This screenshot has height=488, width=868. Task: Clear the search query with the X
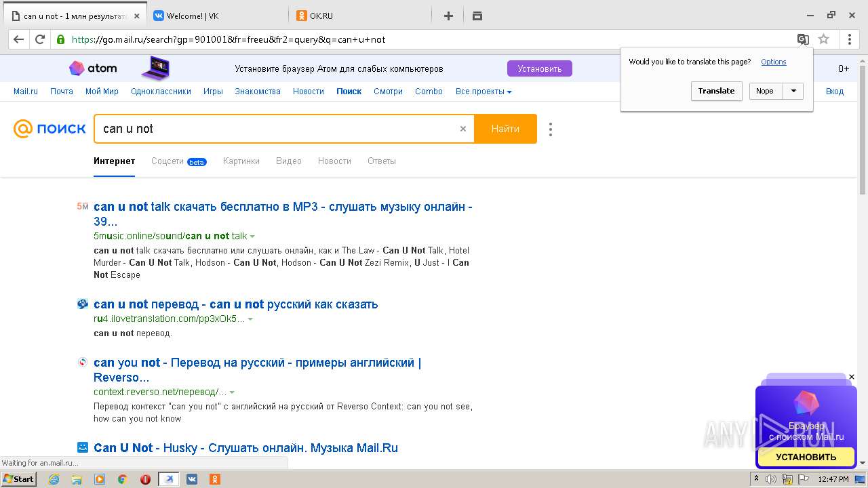click(463, 129)
